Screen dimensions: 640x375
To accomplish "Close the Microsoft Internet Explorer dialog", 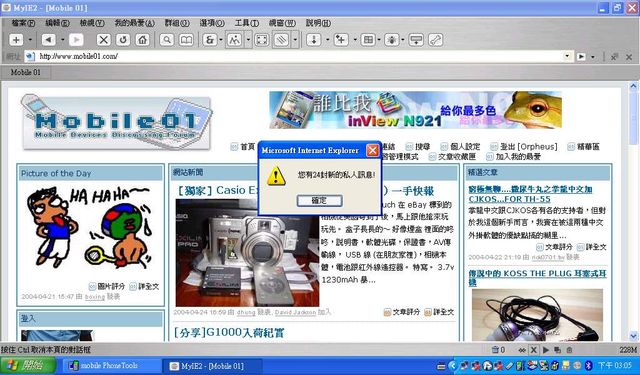I will 372,150.
